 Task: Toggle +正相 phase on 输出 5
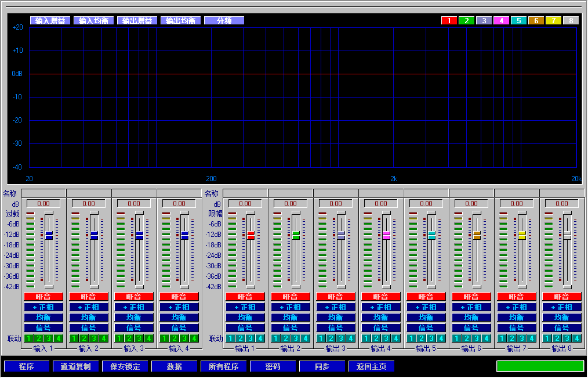click(426, 307)
